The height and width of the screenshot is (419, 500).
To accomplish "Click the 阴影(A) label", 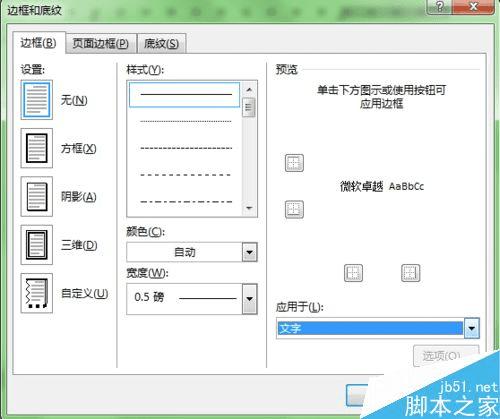I will 78,197.
